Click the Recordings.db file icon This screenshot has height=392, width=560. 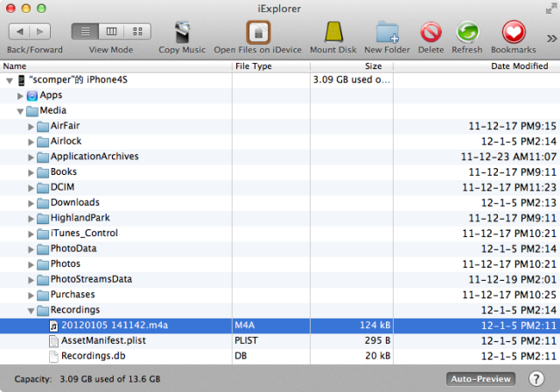tap(53, 357)
